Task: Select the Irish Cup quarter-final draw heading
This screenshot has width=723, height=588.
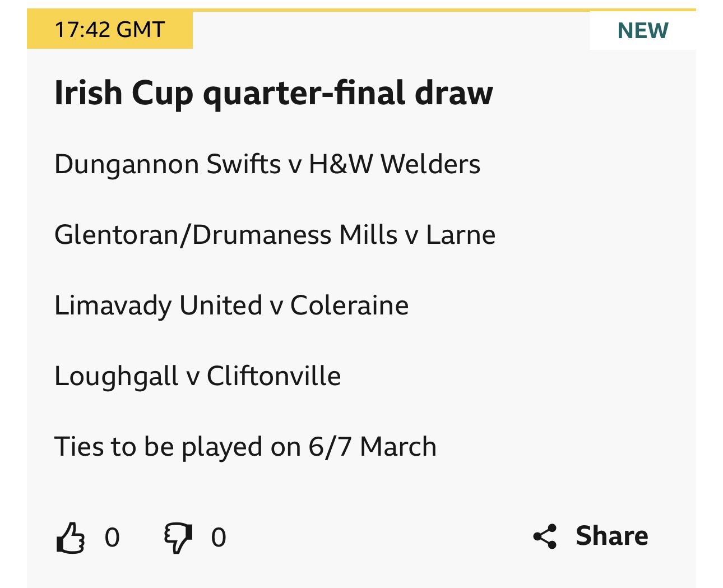Action: click(274, 93)
